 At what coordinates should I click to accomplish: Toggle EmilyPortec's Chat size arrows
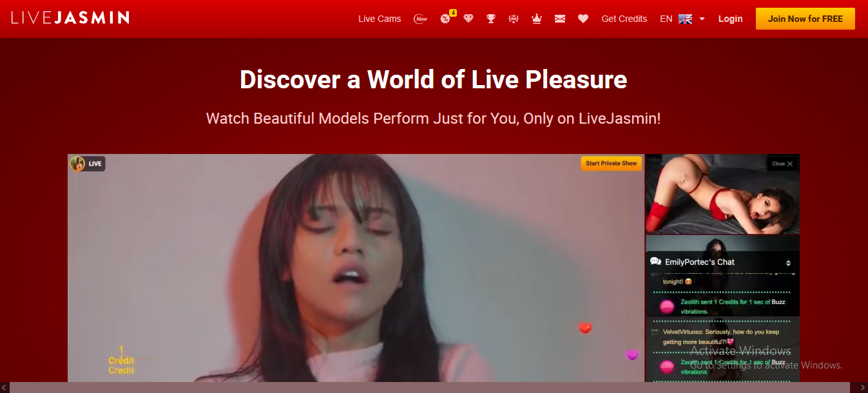coord(788,263)
